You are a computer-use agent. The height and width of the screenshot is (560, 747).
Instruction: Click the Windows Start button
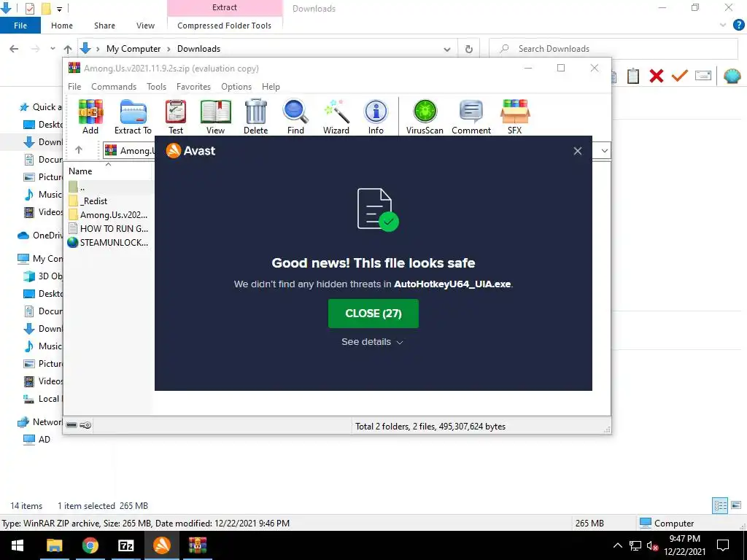(18, 545)
